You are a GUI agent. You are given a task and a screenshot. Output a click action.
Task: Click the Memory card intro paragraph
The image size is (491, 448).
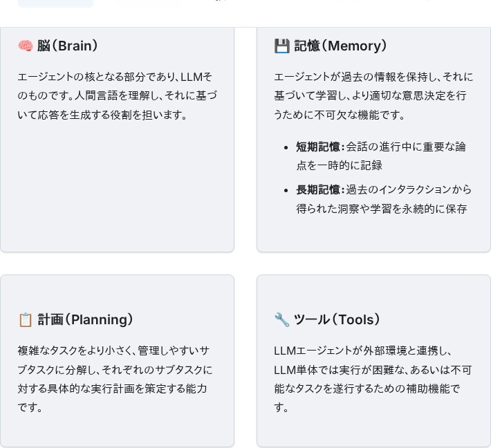tap(373, 96)
